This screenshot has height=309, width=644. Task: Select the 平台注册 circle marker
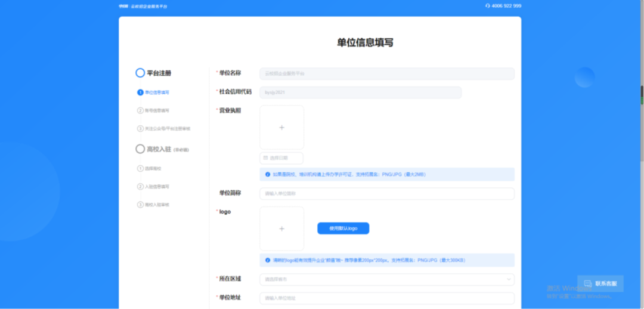tap(140, 73)
